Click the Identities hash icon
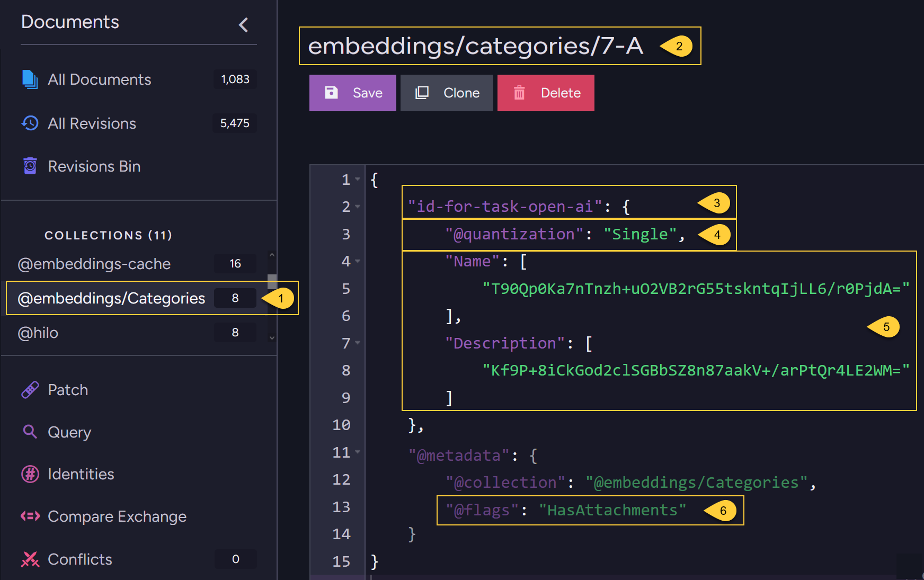Viewport: 924px width, 580px height. point(30,474)
